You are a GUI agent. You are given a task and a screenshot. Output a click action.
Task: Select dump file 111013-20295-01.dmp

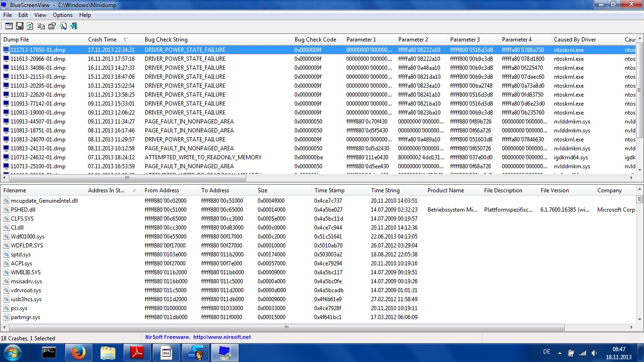coord(38,86)
